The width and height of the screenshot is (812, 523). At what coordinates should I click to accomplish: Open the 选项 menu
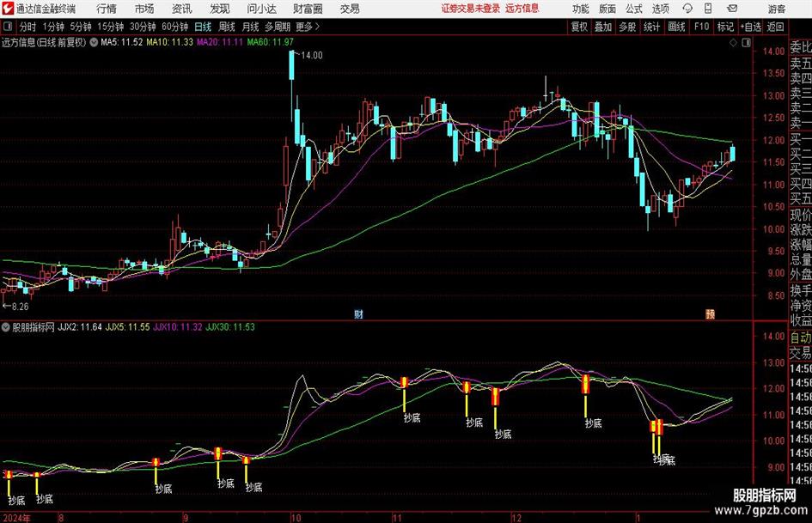[660, 9]
